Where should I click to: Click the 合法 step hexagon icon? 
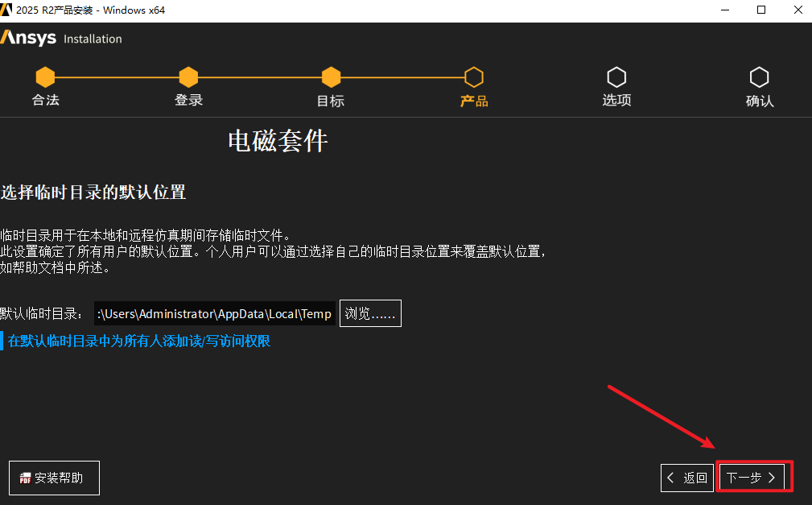[46, 77]
